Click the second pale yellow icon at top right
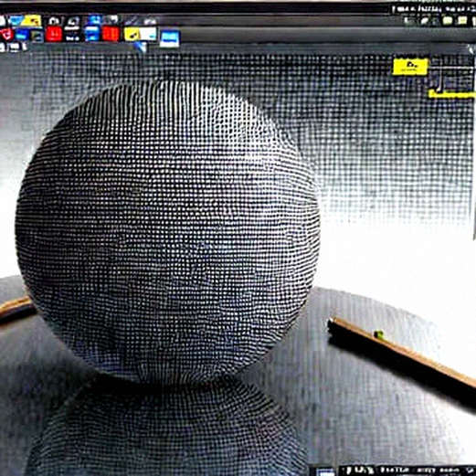The image size is (476, 476). (462, 20)
